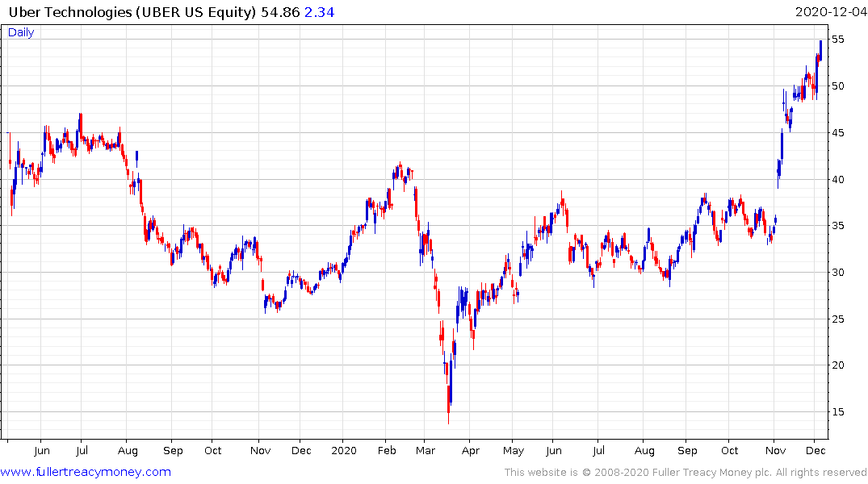This screenshot has height=484, width=868.
Task: Click the 'Mar' month label
Action: 426,450
